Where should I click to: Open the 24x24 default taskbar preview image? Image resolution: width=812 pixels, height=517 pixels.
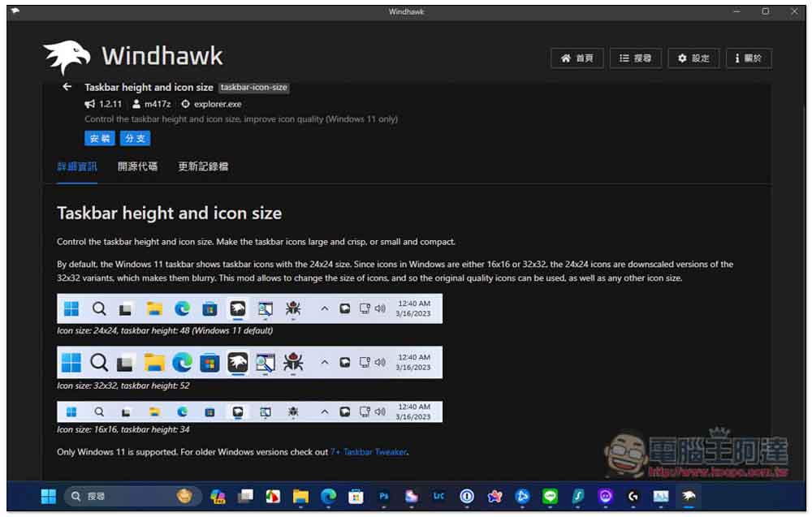[x=249, y=308]
